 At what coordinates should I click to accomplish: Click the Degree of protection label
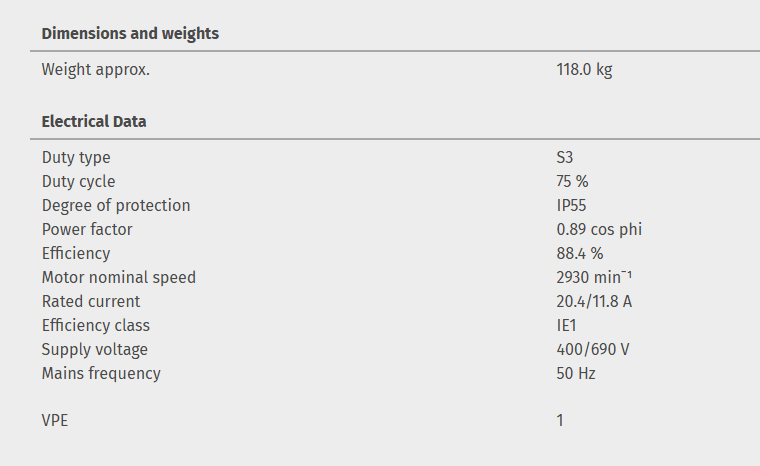tap(116, 206)
